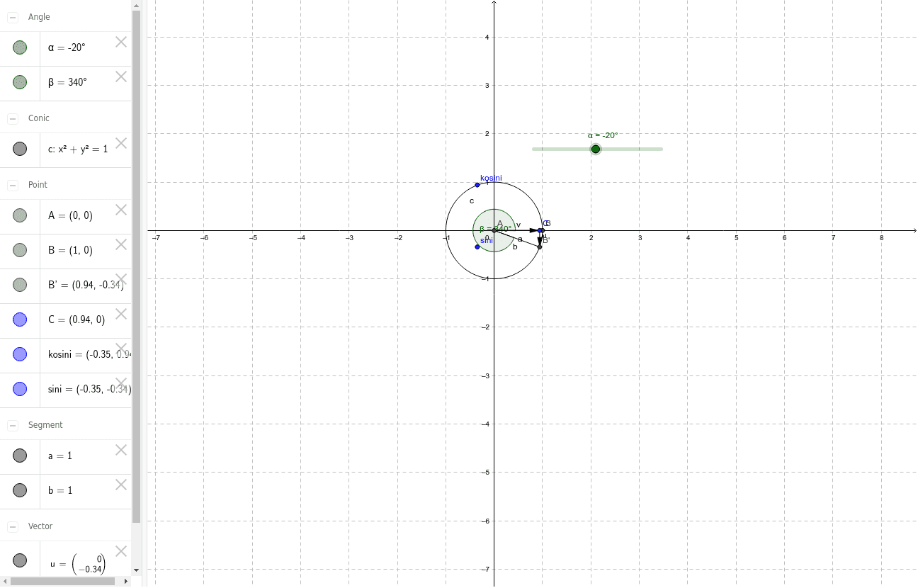Delete the kosini point entry
This screenshot has height=588, width=918.
click(x=121, y=349)
